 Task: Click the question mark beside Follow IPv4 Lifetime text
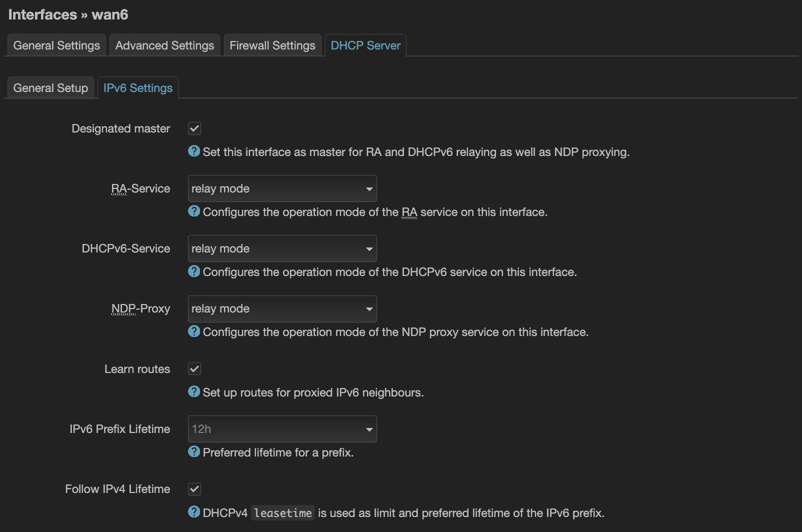(194, 512)
